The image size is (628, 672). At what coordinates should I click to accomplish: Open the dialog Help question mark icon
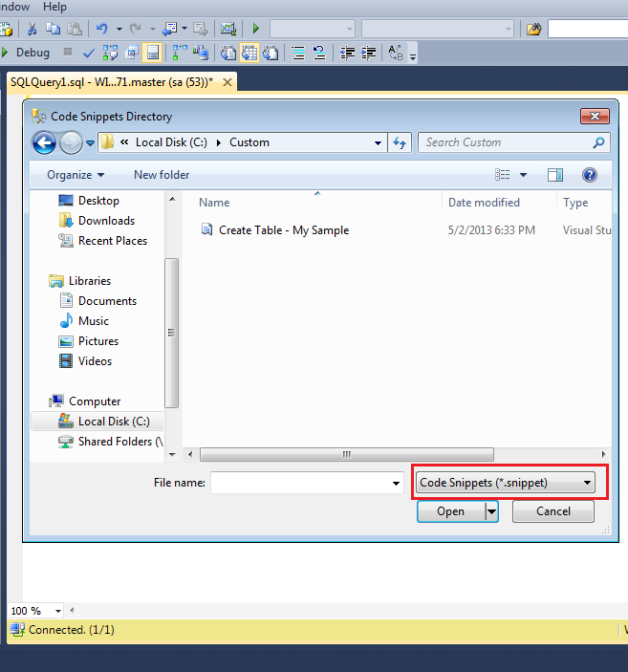tap(590, 175)
